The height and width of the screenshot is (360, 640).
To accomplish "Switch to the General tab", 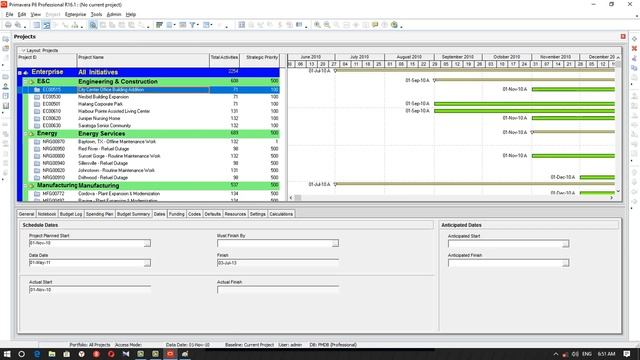I will click(27, 214).
